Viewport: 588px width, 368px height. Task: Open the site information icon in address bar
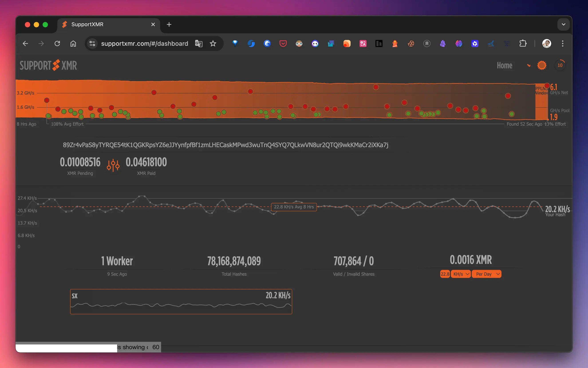pyautogui.click(x=92, y=44)
